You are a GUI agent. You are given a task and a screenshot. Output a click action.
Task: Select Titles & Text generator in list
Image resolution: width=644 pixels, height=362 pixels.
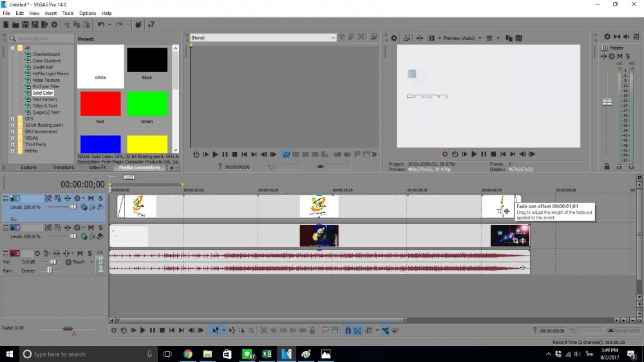pos(45,106)
